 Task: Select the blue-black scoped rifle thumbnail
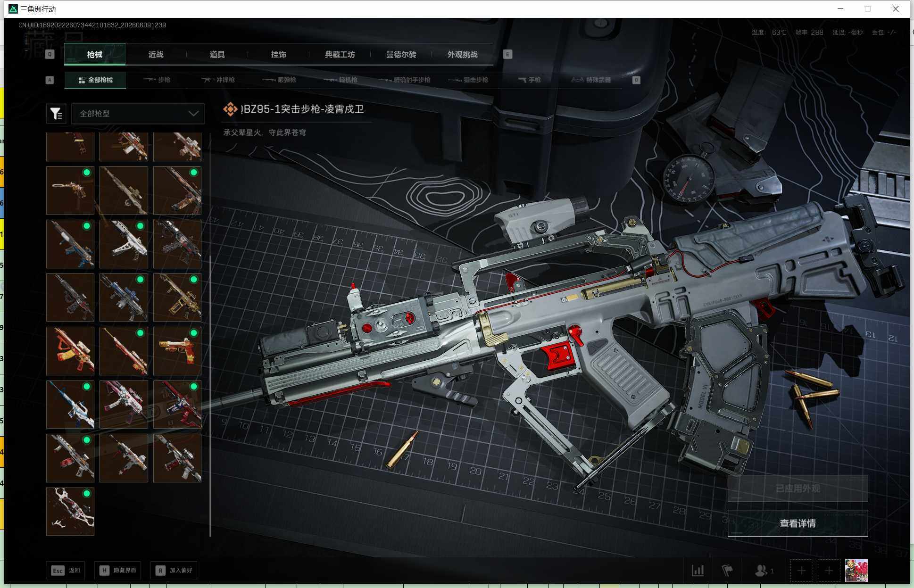click(x=124, y=298)
